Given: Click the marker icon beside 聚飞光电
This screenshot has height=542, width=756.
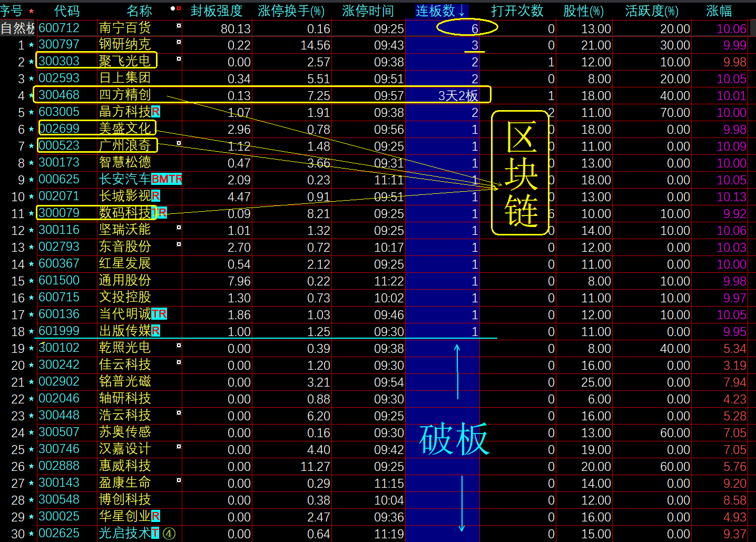Looking at the screenshot, I should 179,59.
